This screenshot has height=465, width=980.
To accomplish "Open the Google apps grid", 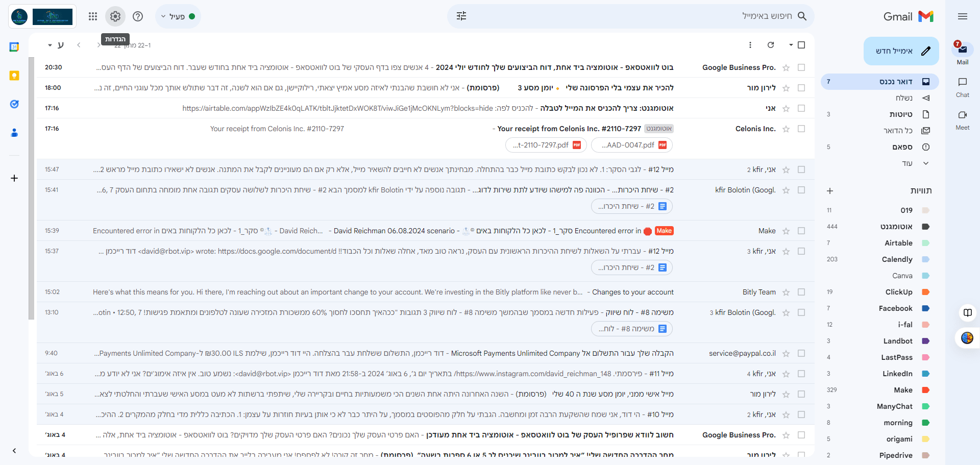I will point(92,16).
